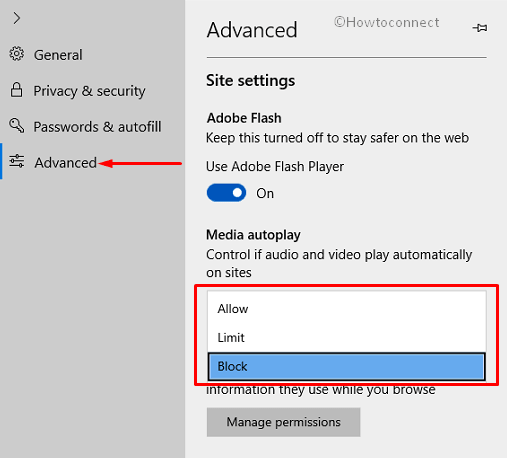This screenshot has height=458, width=507.
Task: Click 'Control if audio and video play' description
Action: pyautogui.click(x=339, y=264)
